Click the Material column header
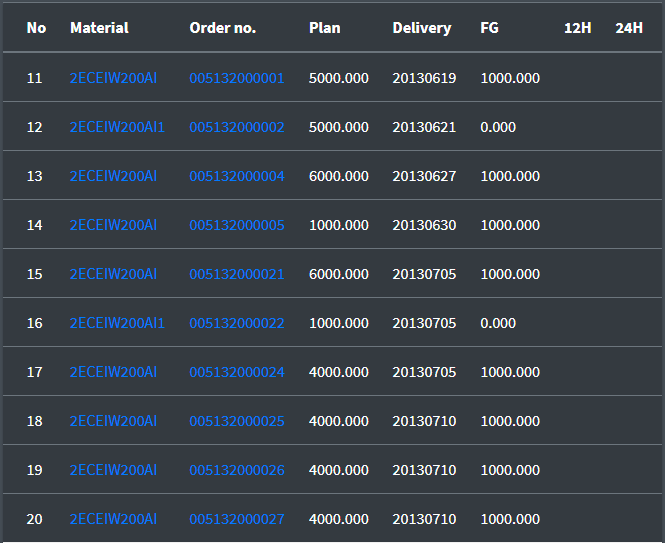The width and height of the screenshot is (665, 543). [x=99, y=28]
